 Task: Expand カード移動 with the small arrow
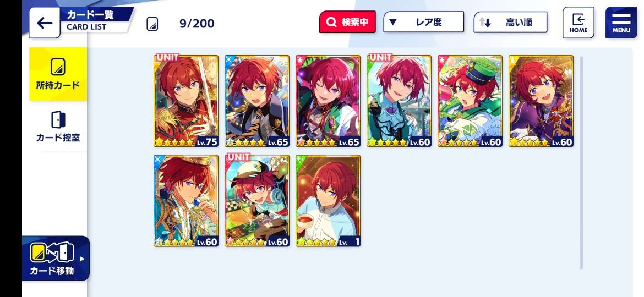(82, 259)
